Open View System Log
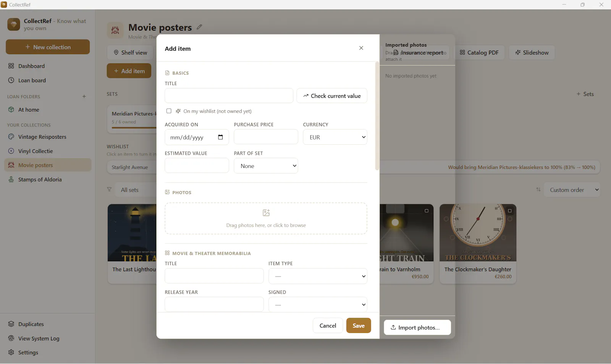This screenshot has height=364, width=611. [x=48, y=338]
